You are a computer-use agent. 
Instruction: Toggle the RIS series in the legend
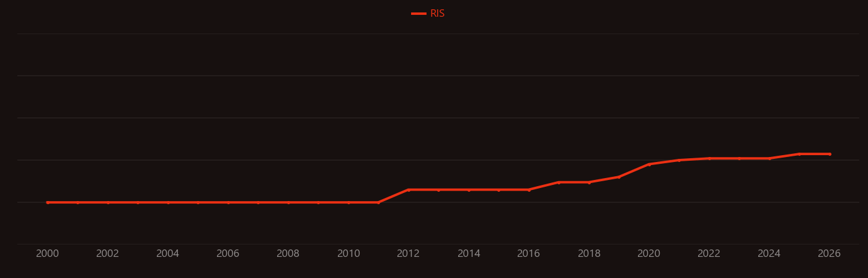coord(428,14)
